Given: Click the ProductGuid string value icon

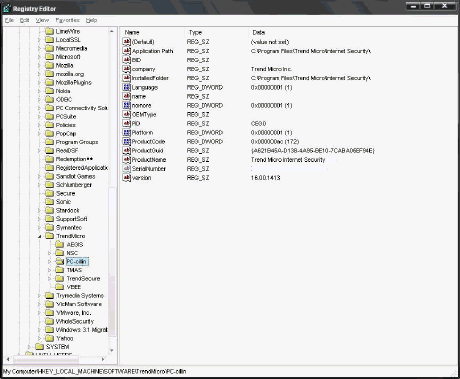Looking at the screenshot, I should (x=126, y=151).
